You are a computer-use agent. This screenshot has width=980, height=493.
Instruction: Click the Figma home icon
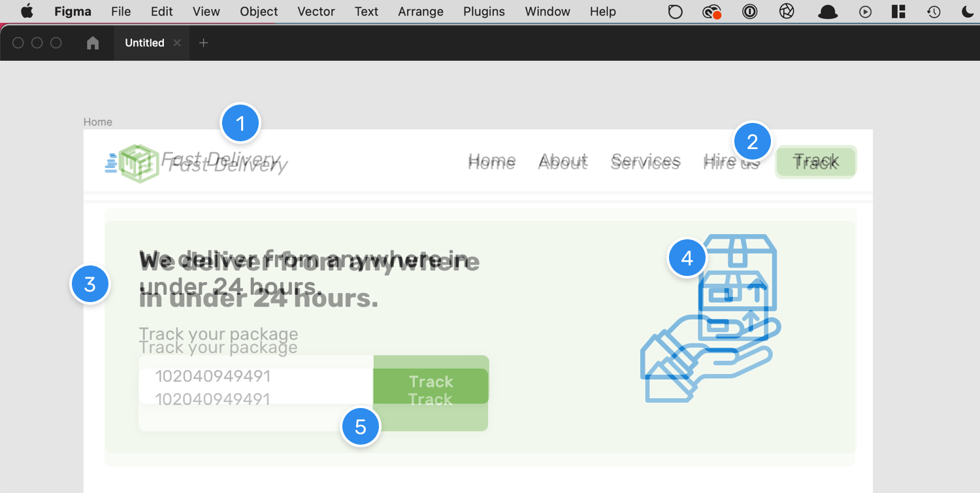pos(93,43)
